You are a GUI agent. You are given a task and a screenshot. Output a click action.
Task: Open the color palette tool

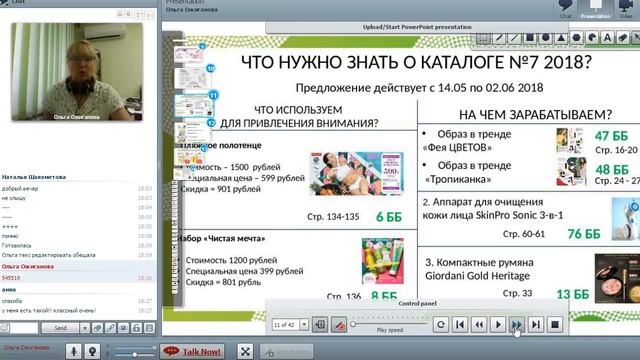click(x=592, y=38)
